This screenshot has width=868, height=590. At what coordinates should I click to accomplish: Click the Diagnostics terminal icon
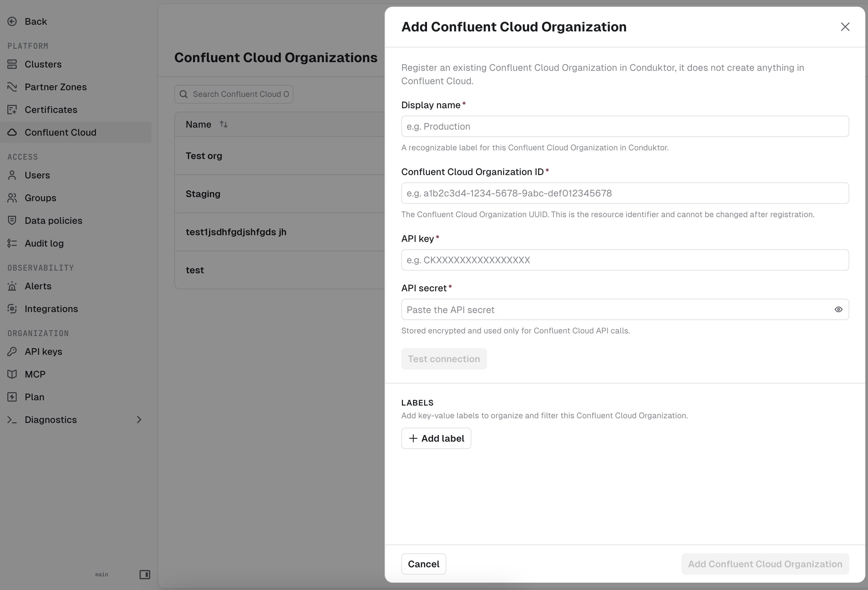tap(12, 420)
